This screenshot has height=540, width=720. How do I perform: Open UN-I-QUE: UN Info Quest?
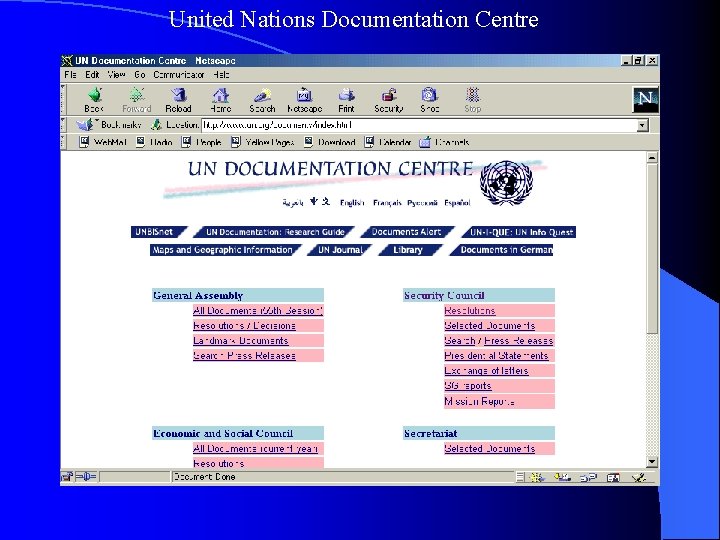coord(519,232)
